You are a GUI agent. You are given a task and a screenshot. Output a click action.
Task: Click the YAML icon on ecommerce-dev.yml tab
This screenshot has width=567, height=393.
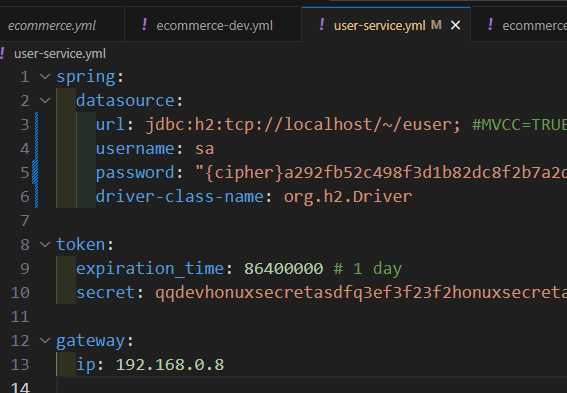tap(144, 25)
